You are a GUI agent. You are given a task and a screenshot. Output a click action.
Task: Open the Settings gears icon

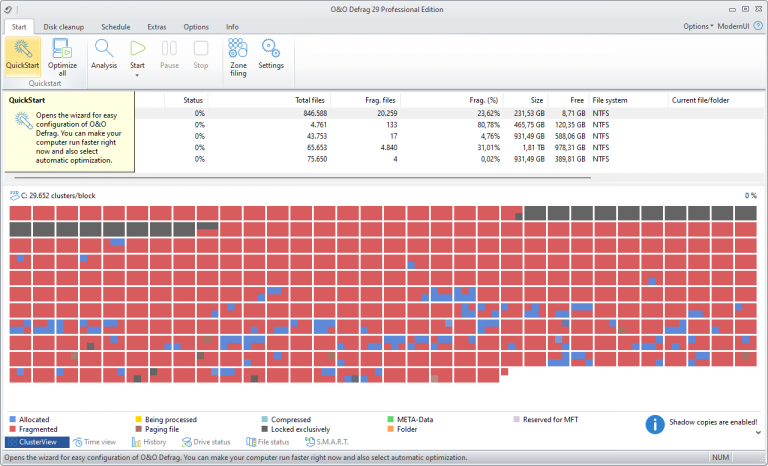click(x=271, y=48)
